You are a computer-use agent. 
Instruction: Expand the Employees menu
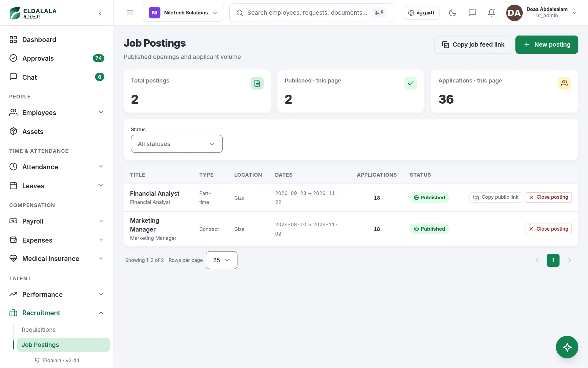(57, 113)
